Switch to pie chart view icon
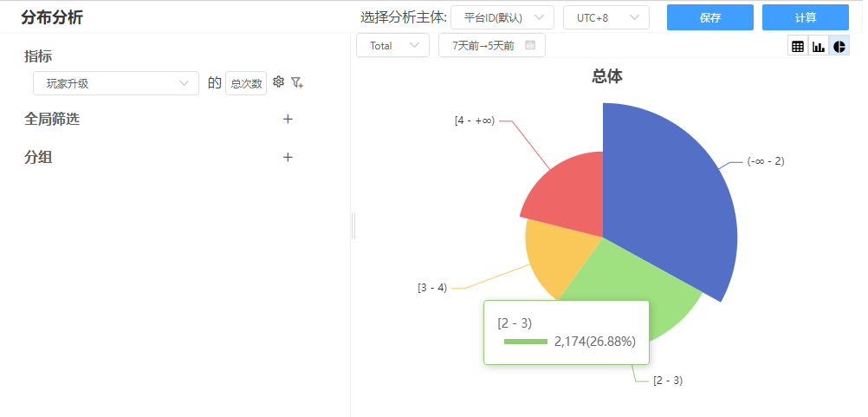 [839, 47]
